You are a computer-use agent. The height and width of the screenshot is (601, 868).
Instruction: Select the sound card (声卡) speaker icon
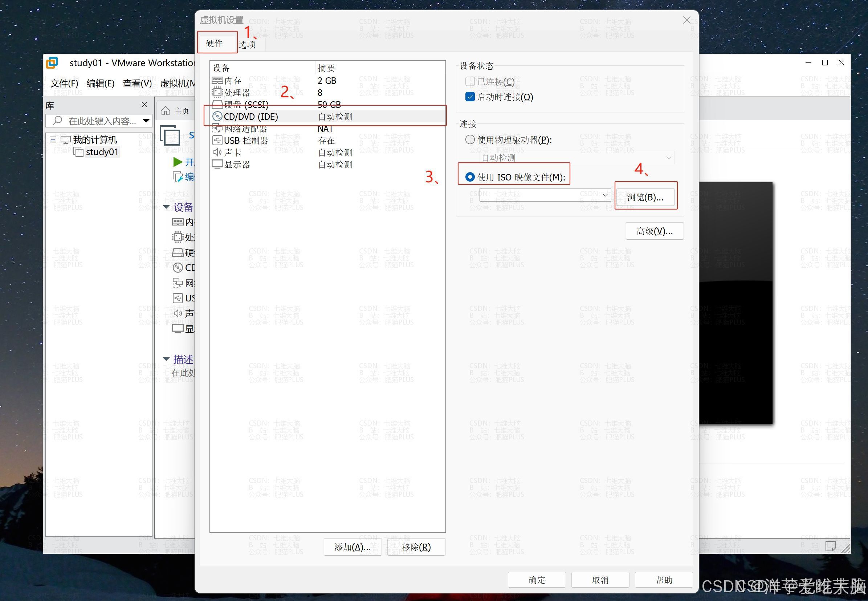pos(217,153)
